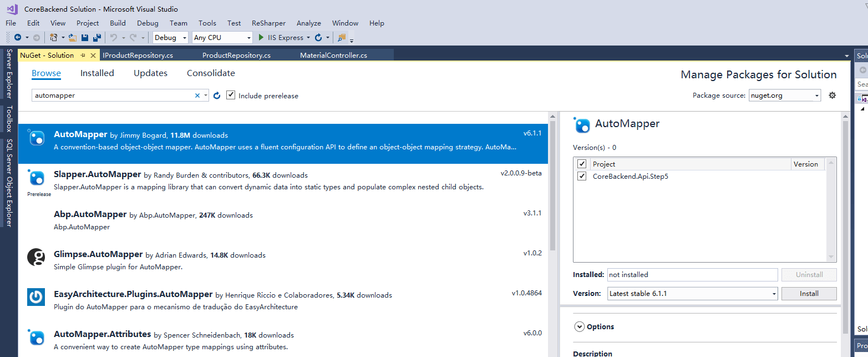The width and height of the screenshot is (868, 357).
Task: Click the Visual Studio logo icon
Action: [12, 9]
